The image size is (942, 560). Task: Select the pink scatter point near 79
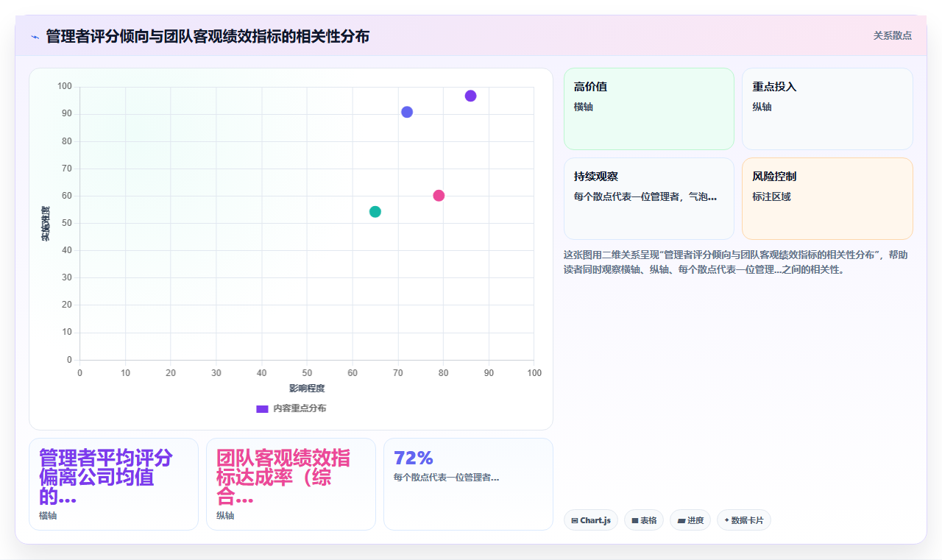coord(439,196)
